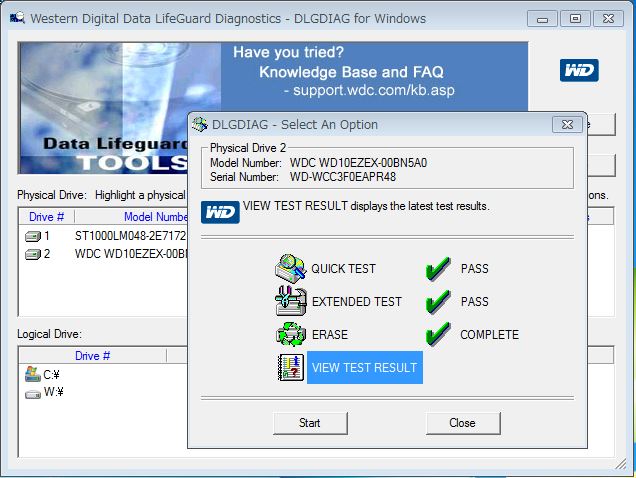Image resolution: width=636 pixels, height=478 pixels.
Task: Maximize the Data LifeGuard Diagnostics window
Action: click(x=575, y=19)
